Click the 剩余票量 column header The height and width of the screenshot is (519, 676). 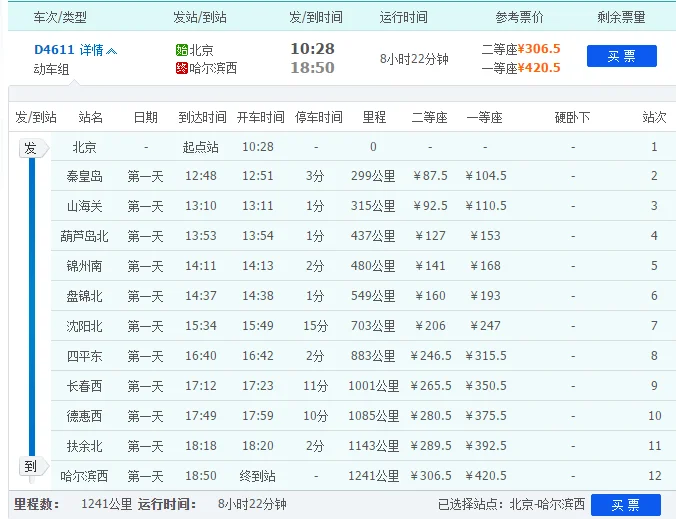coord(621,17)
